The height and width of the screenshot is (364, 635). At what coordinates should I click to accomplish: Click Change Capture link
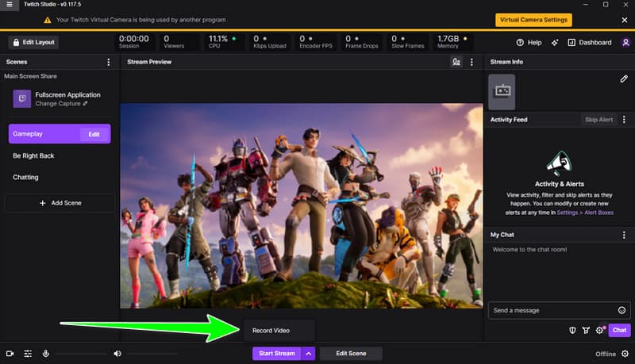(61, 104)
